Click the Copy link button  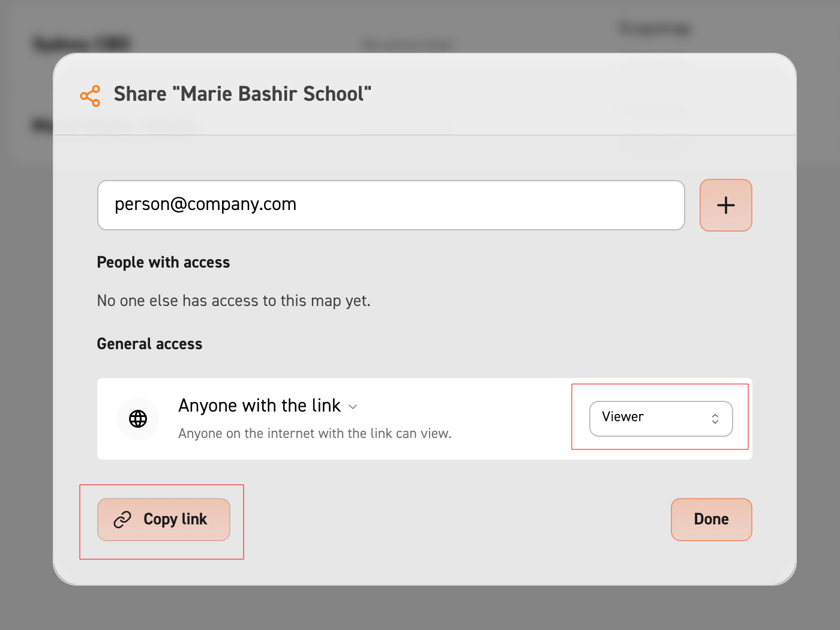pos(164,520)
